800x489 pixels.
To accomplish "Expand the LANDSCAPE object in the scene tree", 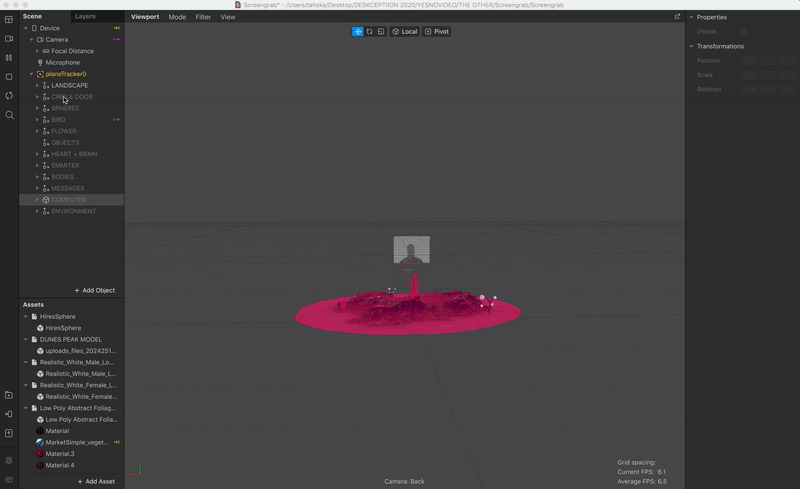I will pyautogui.click(x=37, y=86).
